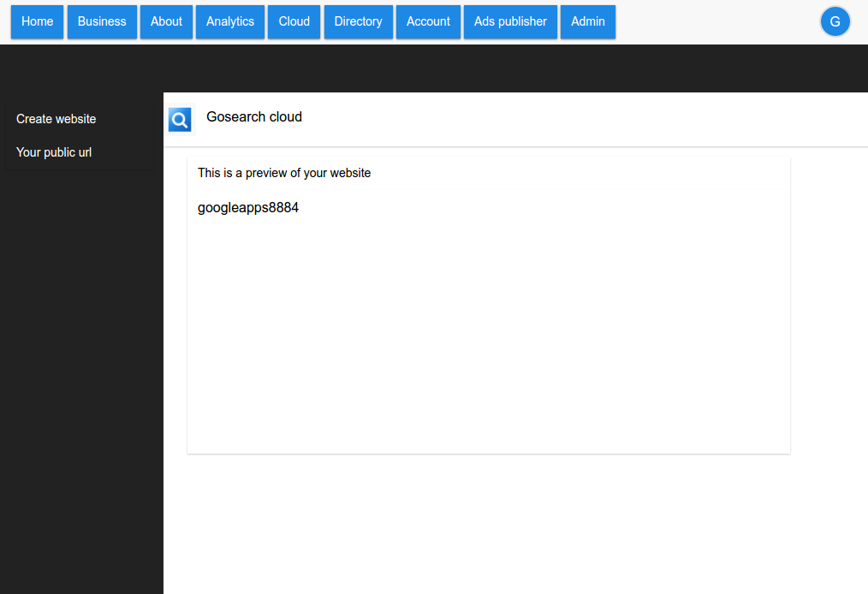Image resolution: width=868 pixels, height=594 pixels.
Task: Open Your public url link
Action: point(54,152)
